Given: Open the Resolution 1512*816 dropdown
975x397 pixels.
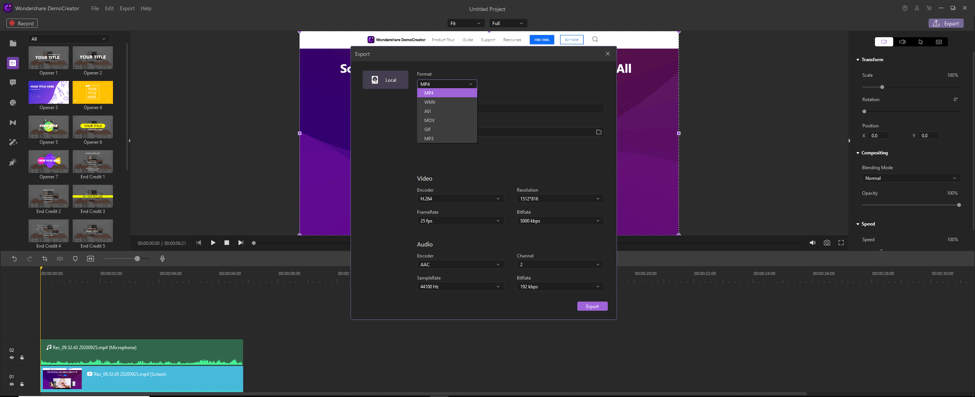Looking at the screenshot, I should (560, 198).
